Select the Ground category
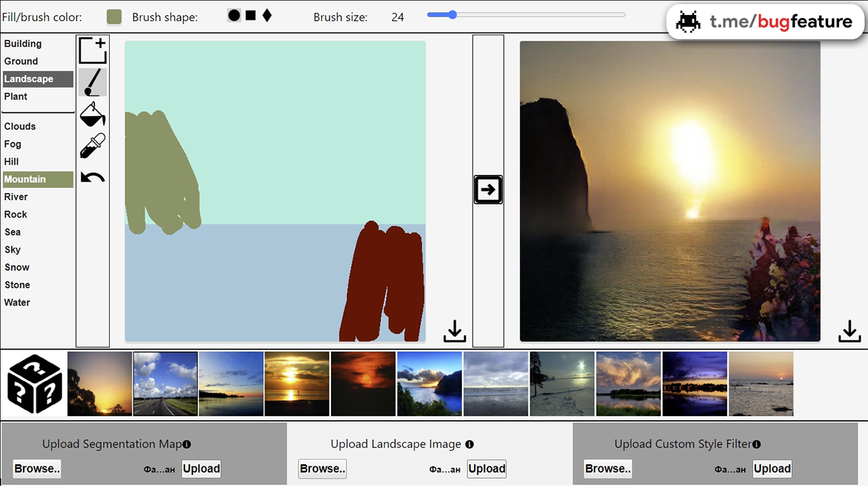 pyautogui.click(x=38, y=61)
